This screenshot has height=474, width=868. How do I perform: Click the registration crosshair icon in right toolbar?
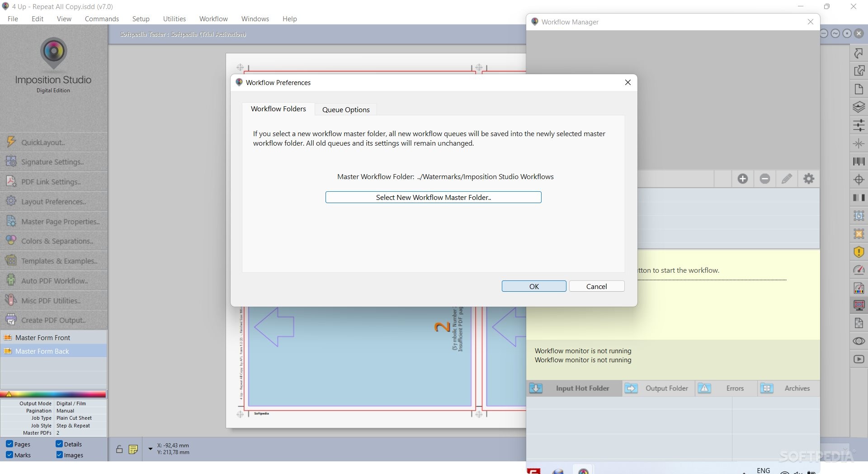click(859, 180)
